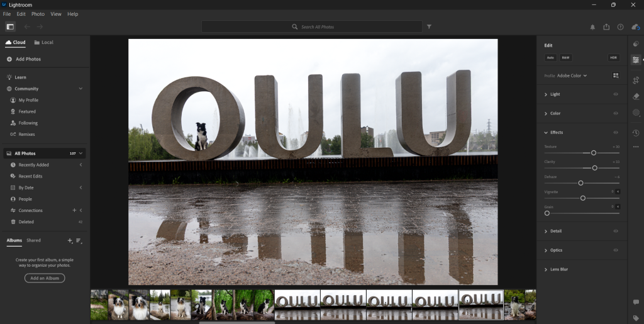Click the Add an Album button

tap(45, 278)
